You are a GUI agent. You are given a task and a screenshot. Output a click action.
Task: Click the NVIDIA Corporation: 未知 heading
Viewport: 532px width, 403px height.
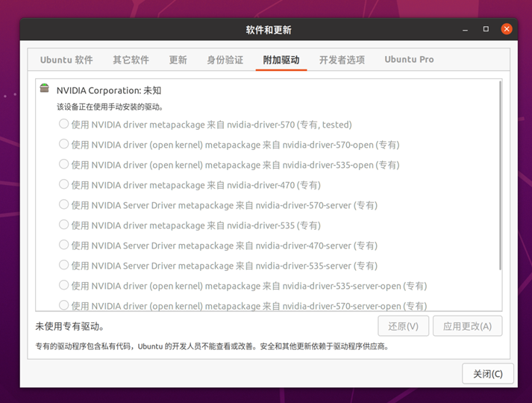tap(109, 90)
